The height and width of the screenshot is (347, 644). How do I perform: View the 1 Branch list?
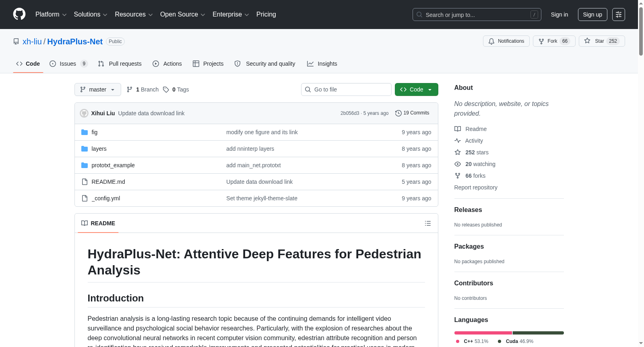coord(143,89)
